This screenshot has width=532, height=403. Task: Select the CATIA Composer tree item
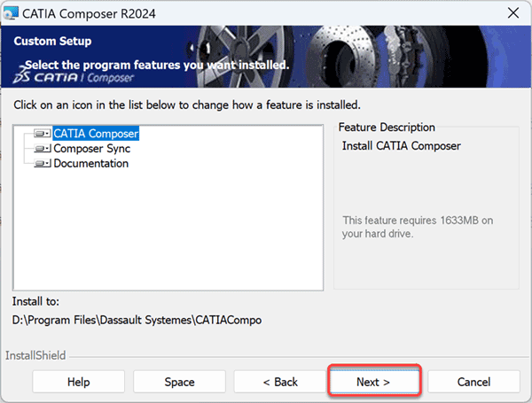96,134
